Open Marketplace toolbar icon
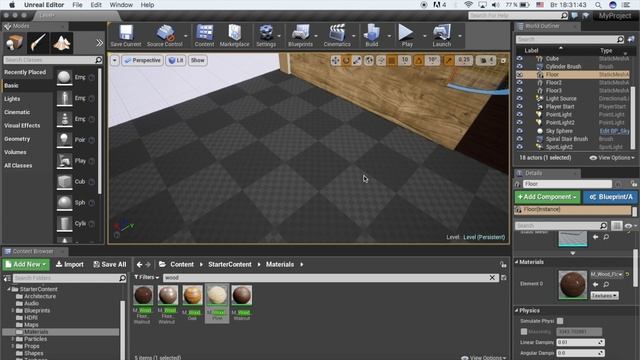640x360 pixels. (234, 36)
